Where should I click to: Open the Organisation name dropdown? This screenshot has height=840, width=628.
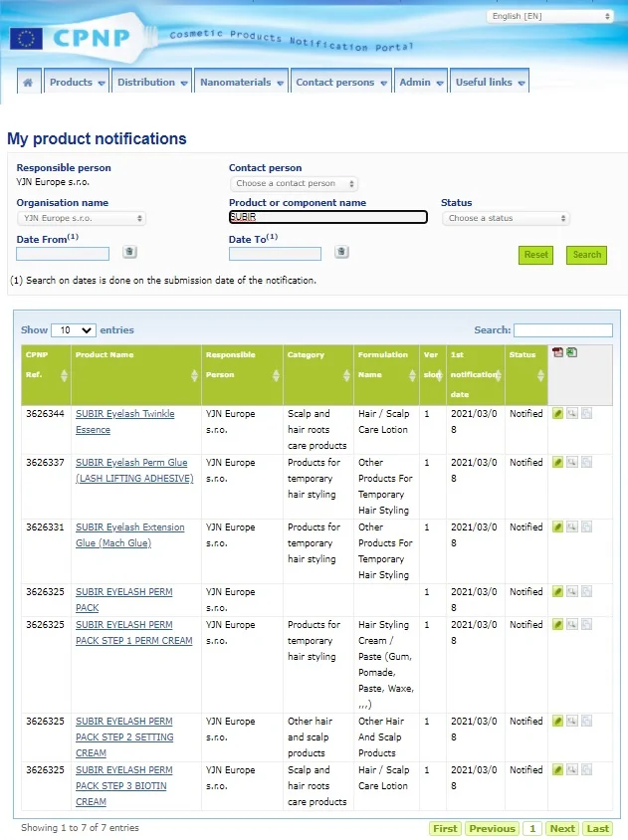pos(82,218)
